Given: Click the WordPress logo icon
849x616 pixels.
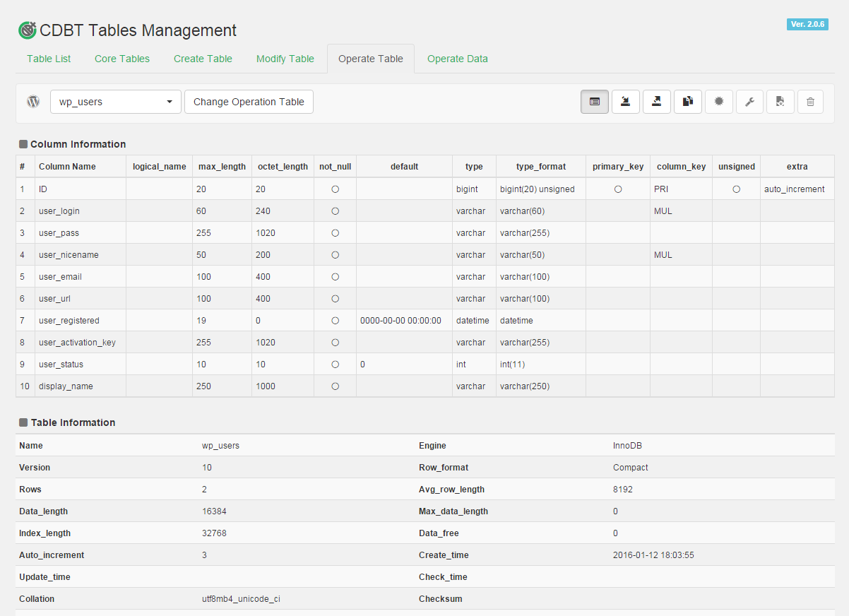Looking at the screenshot, I should point(33,102).
